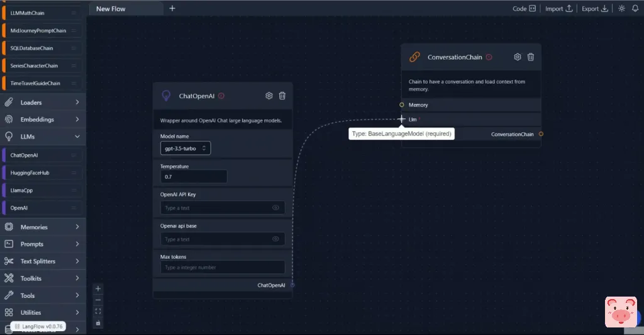
Task: Click the ChatOpenAI output handle circle
Action: point(292,285)
